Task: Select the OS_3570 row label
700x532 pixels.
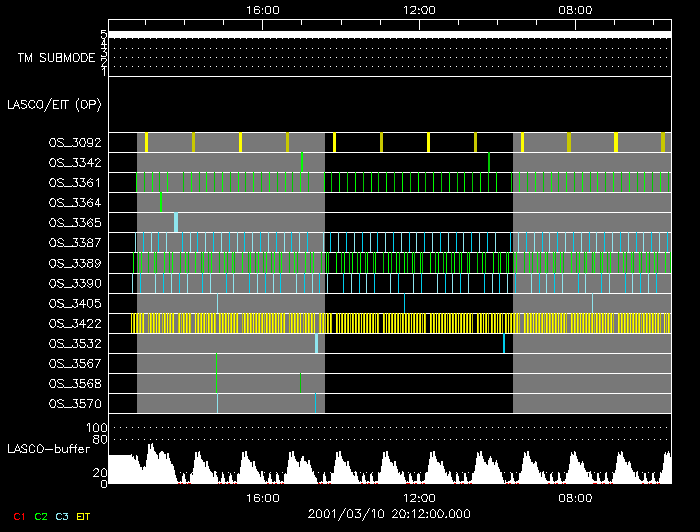Action: click(74, 403)
